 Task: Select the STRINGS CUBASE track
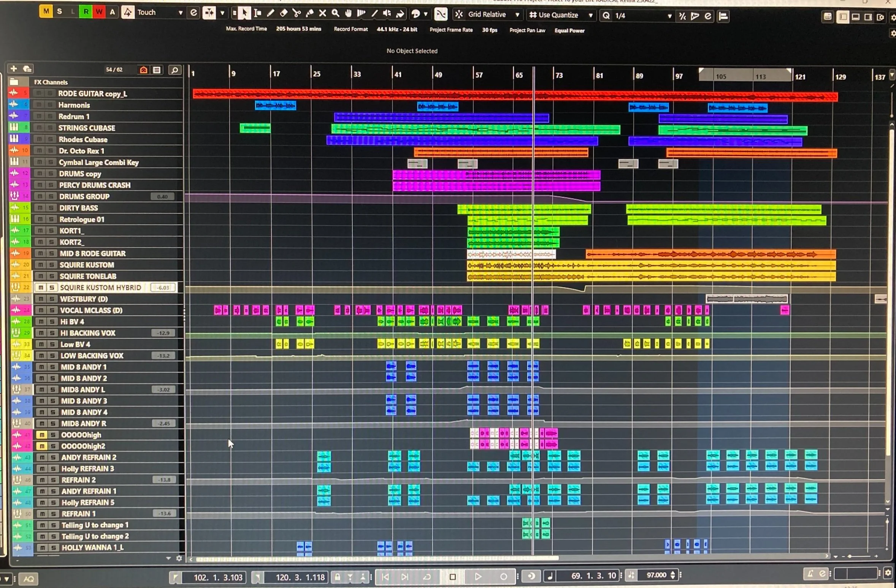tap(87, 128)
